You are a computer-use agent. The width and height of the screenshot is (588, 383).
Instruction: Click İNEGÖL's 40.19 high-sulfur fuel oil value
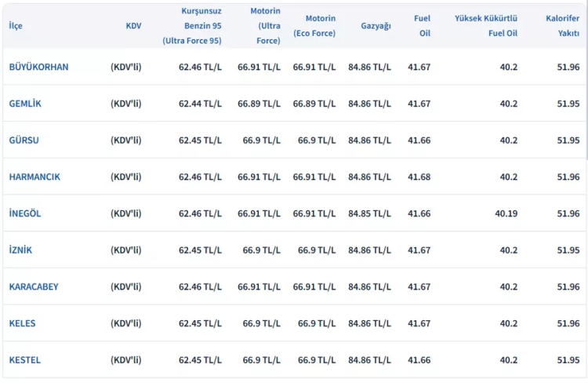point(506,213)
